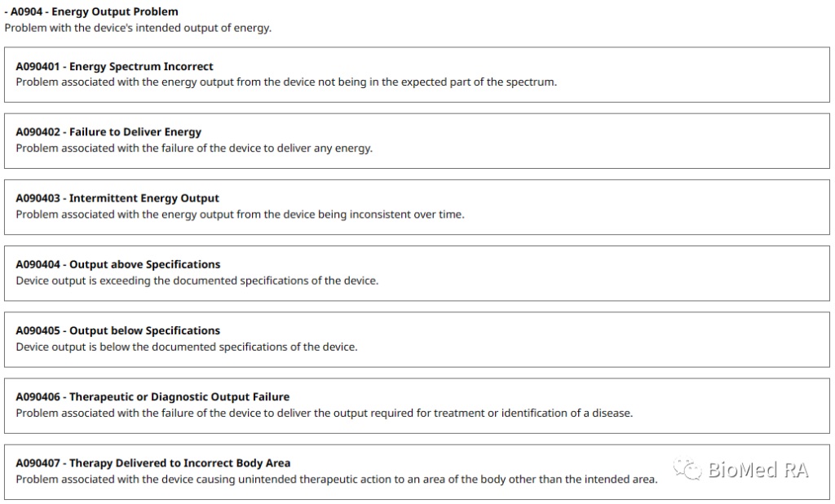Open the A090404 Output above Specifications title
Viewport: 835px width, 504px height.
pyautogui.click(x=118, y=264)
